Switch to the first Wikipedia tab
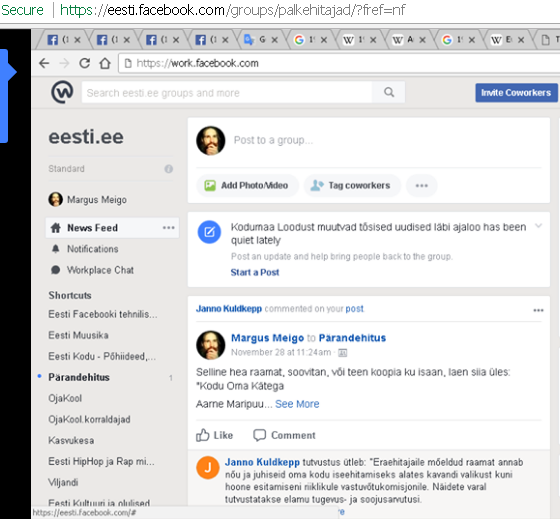560x519 pixels. click(359, 39)
